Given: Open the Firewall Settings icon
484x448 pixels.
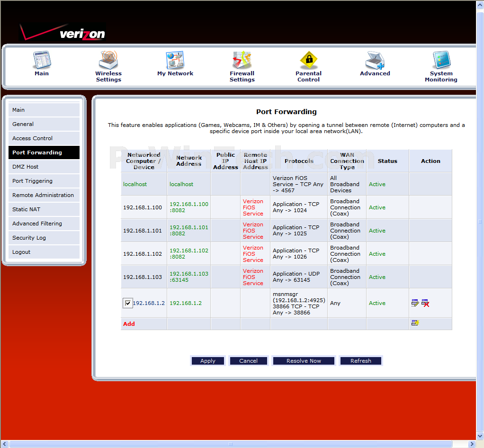Looking at the screenshot, I should pyautogui.click(x=242, y=60).
